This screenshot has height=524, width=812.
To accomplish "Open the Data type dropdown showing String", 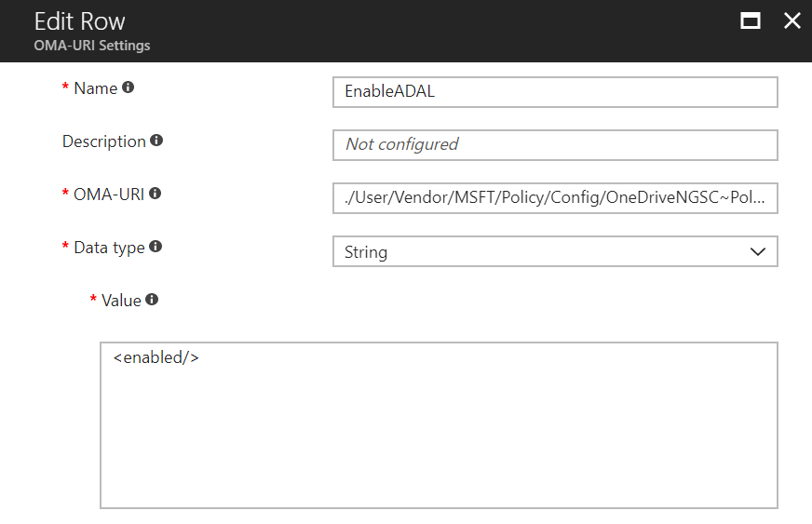I will tap(554, 252).
